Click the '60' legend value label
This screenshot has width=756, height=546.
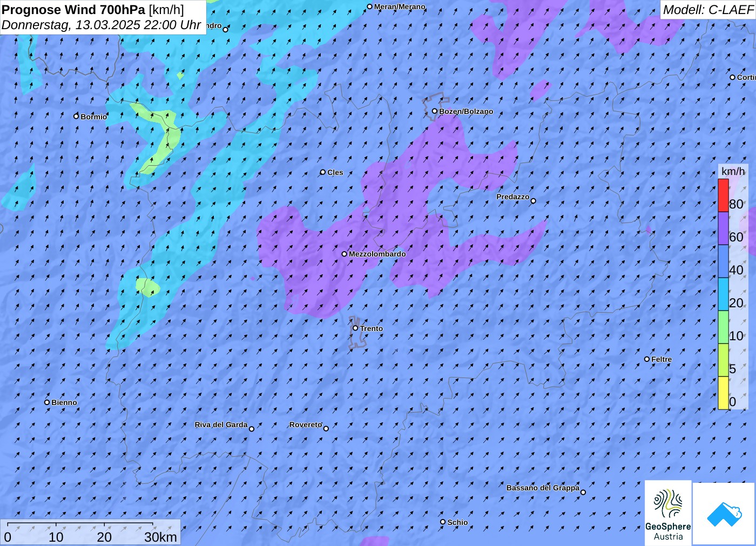(x=737, y=237)
